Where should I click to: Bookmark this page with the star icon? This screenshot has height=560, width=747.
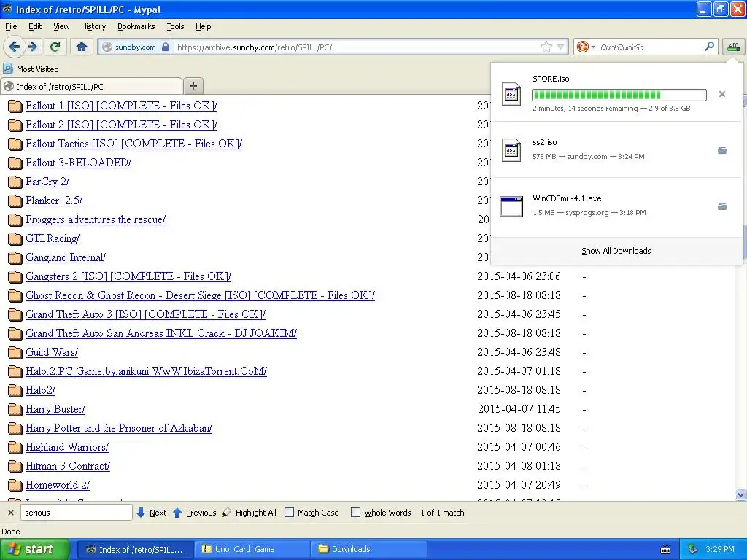coord(546,47)
